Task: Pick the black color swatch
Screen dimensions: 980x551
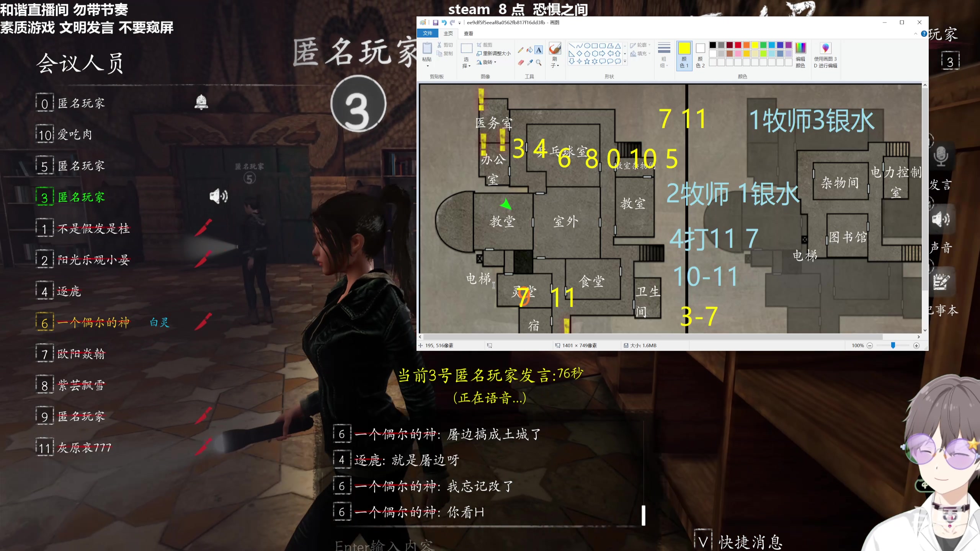Action: coord(712,45)
